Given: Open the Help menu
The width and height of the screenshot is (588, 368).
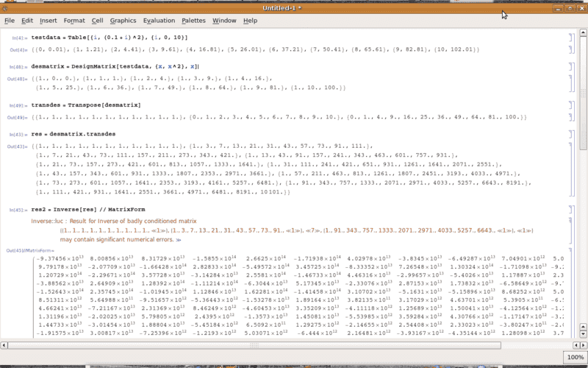Looking at the screenshot, I should click(250, 21).
